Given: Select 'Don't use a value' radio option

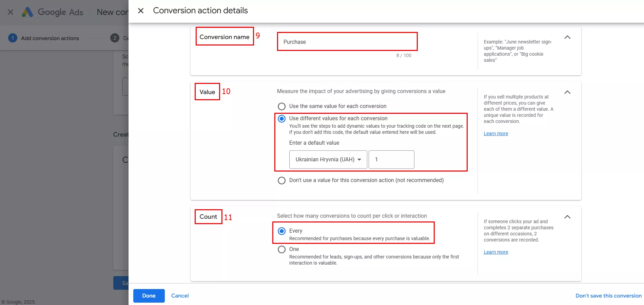Looking at the screenshot, I should pos(281,180).
